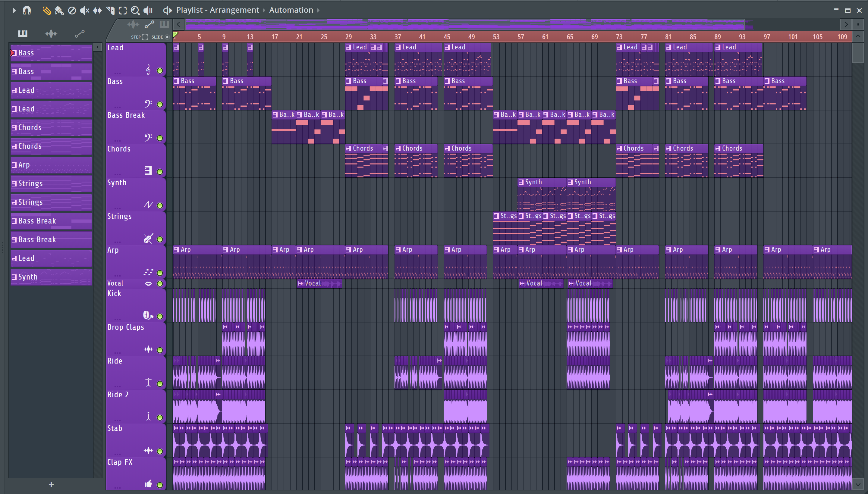Click hi-hat icon on Ride 2 track
Image resolution: width=868 pixels, height=494 pixels.
pos(148,416)
